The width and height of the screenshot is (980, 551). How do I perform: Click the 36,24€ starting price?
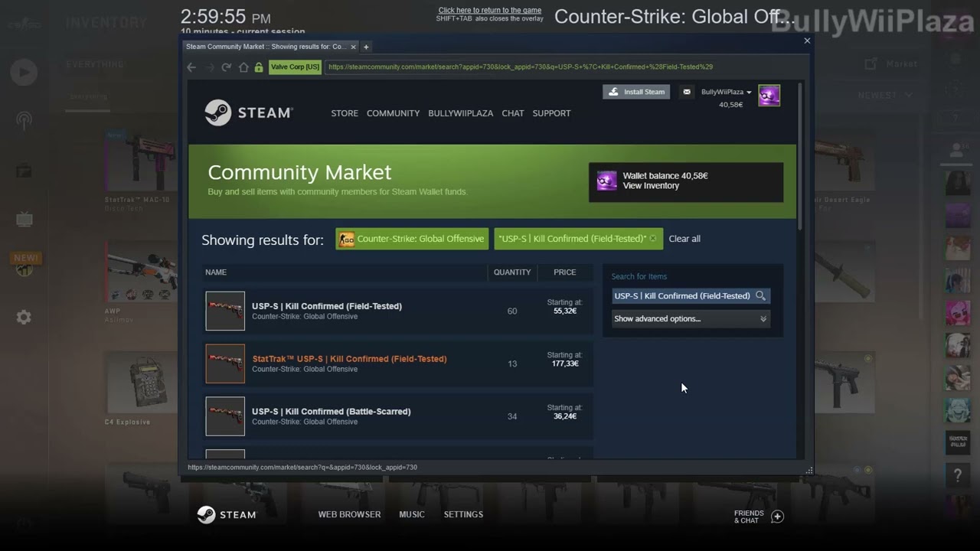point(565,416)
